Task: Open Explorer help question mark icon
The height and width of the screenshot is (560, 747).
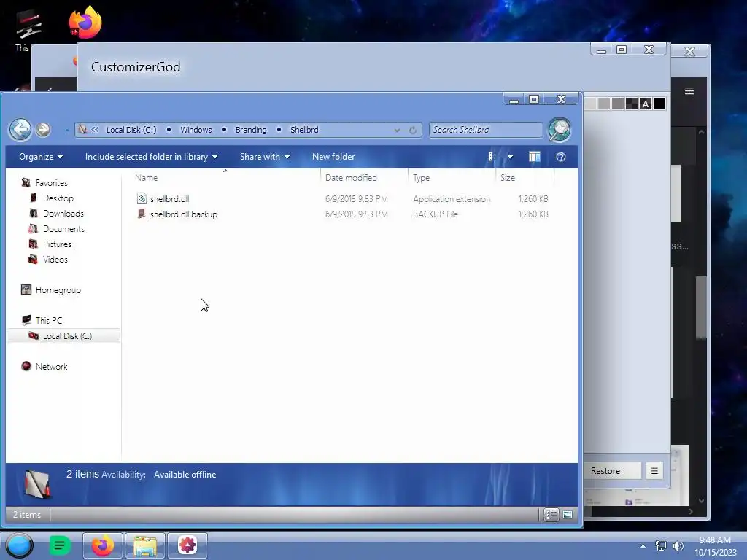Action: (561, 157)
